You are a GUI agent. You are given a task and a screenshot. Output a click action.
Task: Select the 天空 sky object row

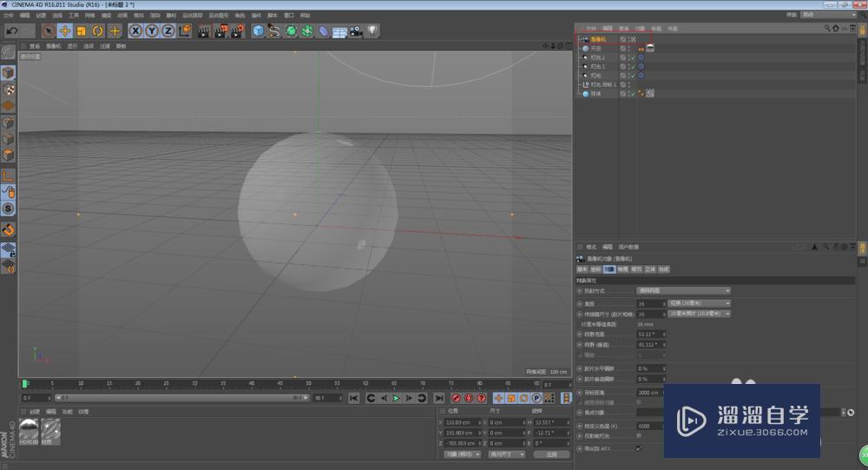(595, 49)
